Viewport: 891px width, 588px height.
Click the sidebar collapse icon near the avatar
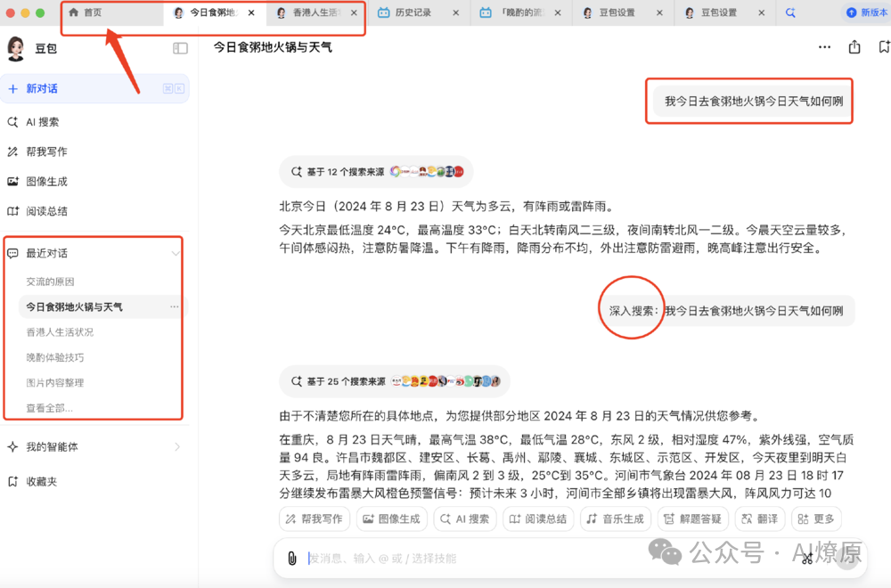180,49
